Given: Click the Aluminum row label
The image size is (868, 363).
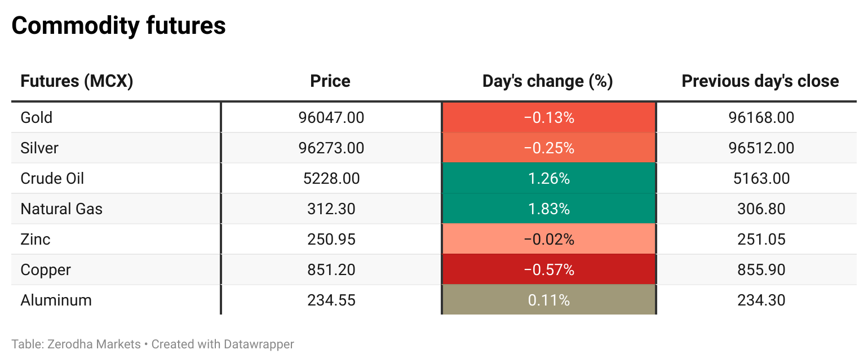Looking at the screenshot, I should (56, 300).
